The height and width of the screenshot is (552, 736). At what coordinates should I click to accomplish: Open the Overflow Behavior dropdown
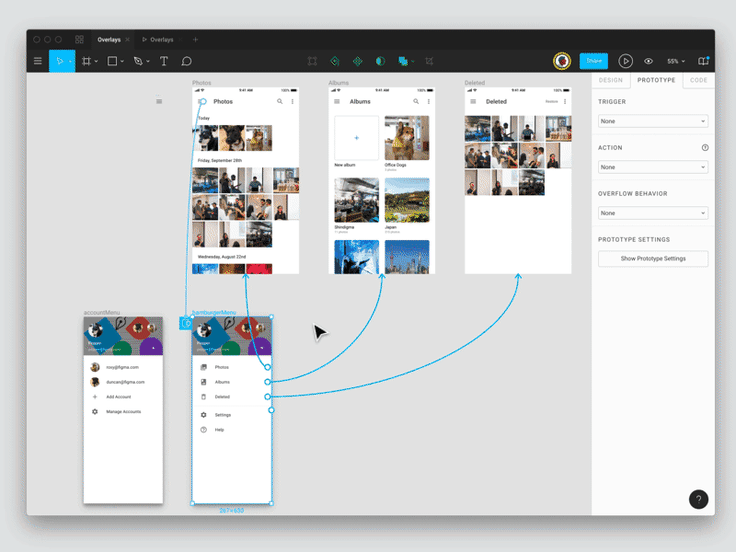(x=652, y=213)
